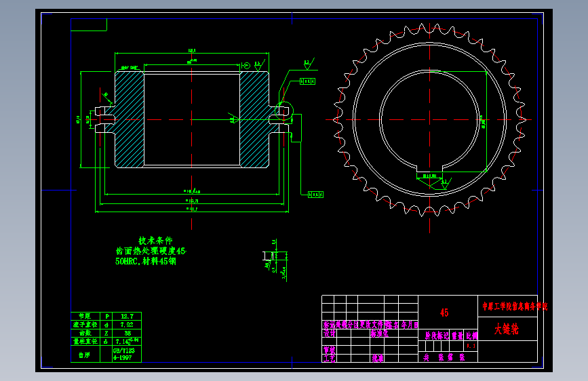The image size is (588, 381).
Task: Click the 齿数 label cell
Action: click(85, 333)
